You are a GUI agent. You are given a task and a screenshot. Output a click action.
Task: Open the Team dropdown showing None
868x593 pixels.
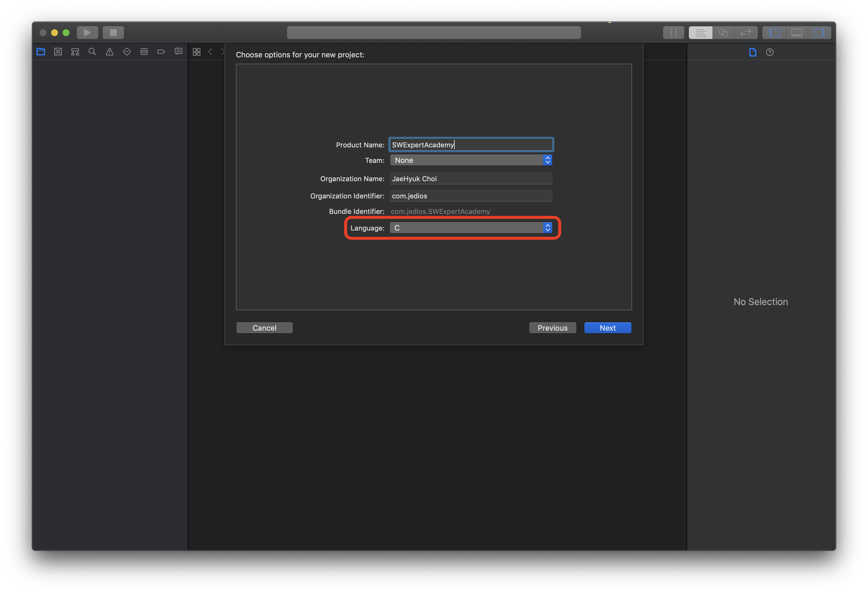471,160
